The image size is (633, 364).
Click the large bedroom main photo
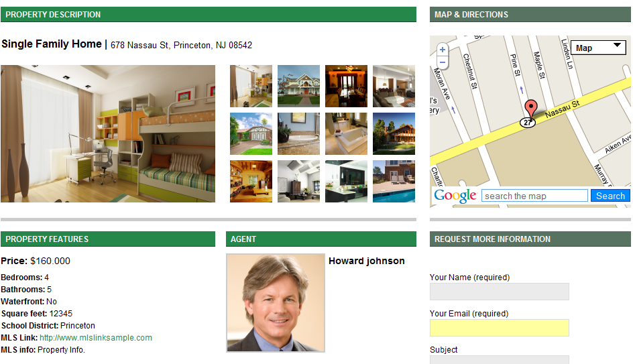point(108,133)
